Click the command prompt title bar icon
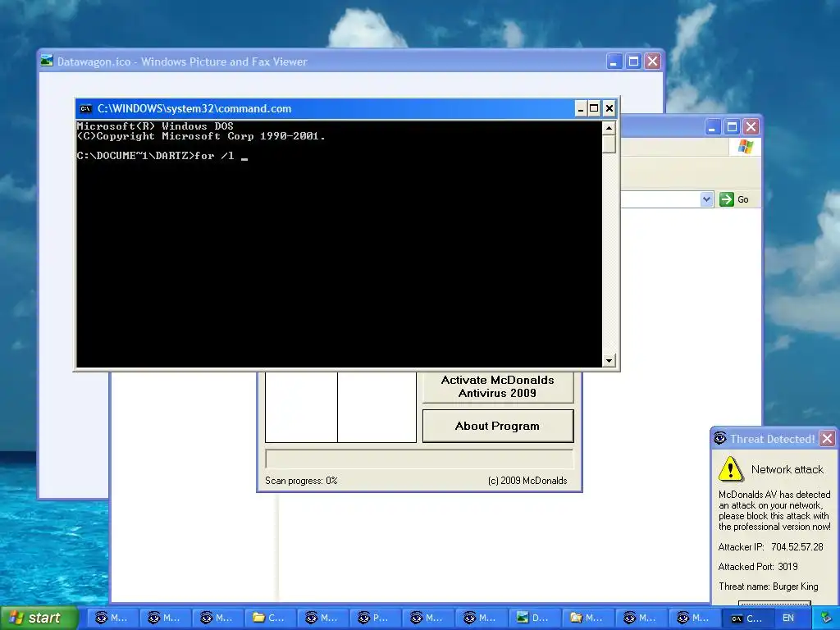The width and height of the screenshot is (840, 630). click(85, 109)
